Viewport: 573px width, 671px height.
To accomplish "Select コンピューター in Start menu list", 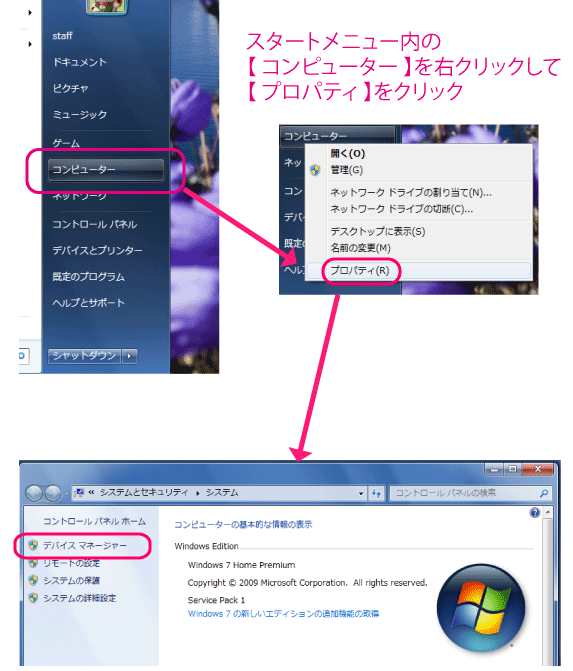I will click(x=106, y=170).
